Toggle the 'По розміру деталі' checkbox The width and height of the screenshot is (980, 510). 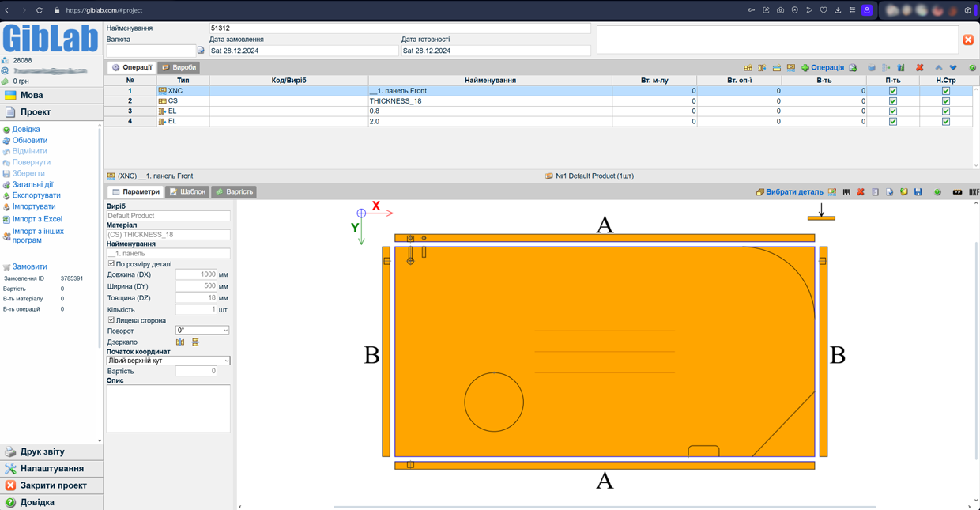tap(111, 264)
